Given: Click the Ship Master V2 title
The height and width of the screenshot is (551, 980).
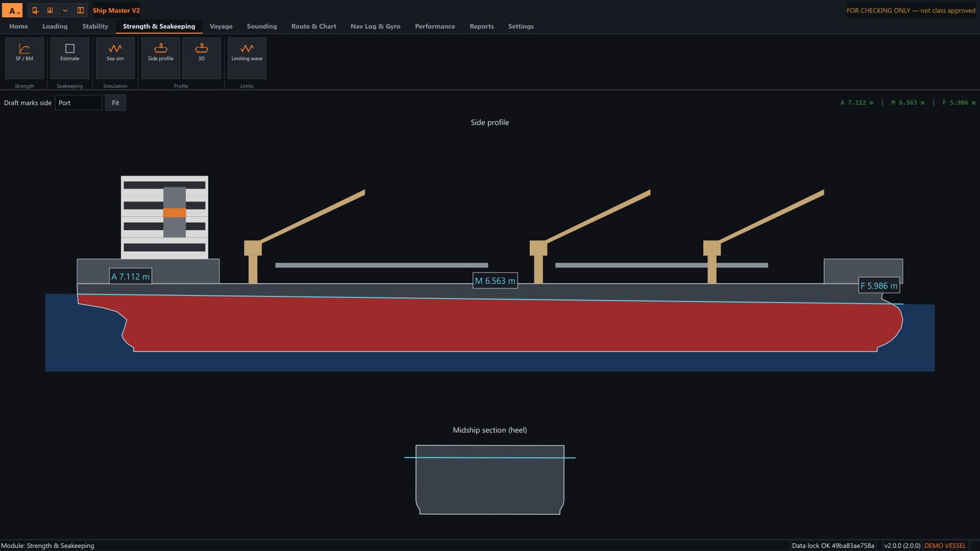Looking at the screenshot, I should click(116, 10).
